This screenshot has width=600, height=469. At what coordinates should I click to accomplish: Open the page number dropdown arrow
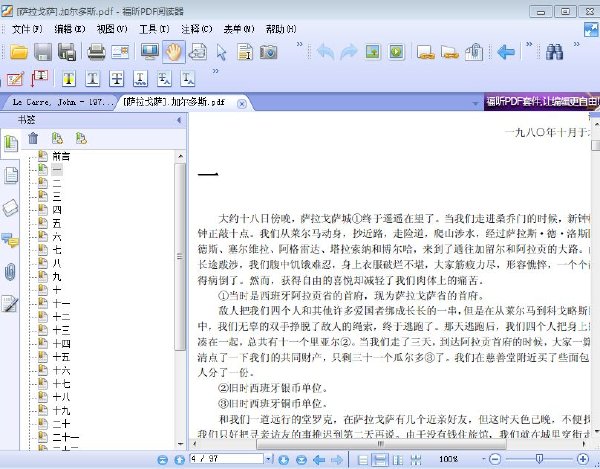pyautogui.click(x=269, y=459)
